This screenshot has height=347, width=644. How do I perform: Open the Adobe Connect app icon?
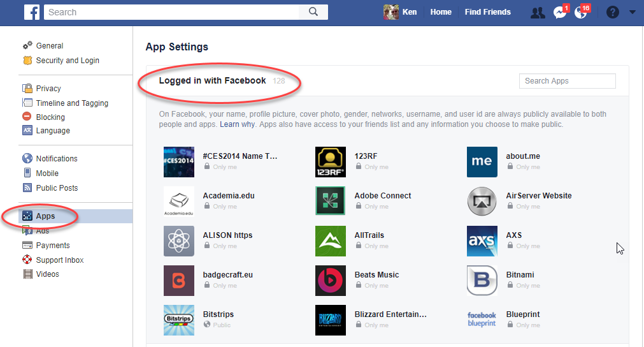click(330, 202)
